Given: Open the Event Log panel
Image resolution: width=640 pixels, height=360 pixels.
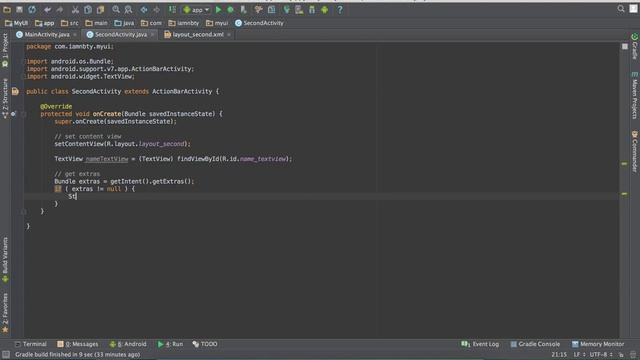Looking at the screenshot, I should (x=480, y=344).
